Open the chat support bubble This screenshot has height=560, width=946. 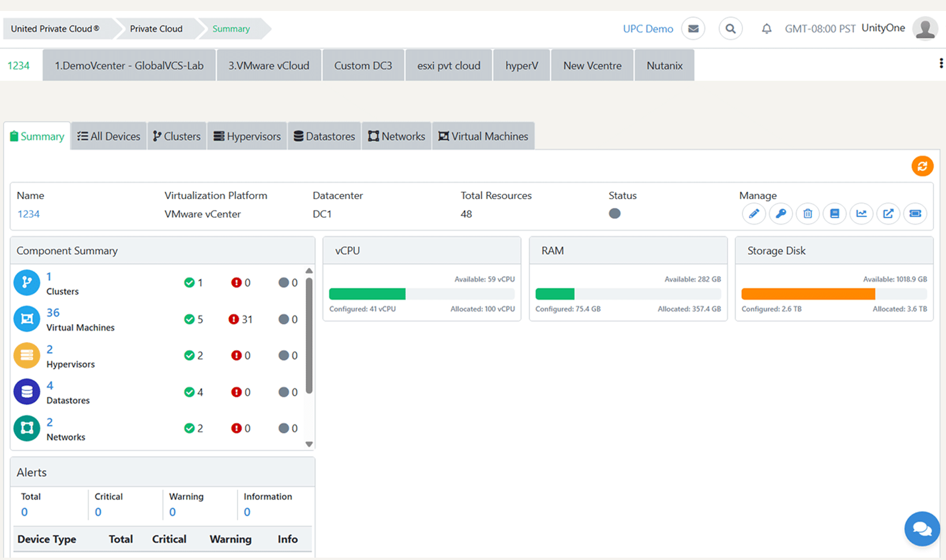point(921,528)
